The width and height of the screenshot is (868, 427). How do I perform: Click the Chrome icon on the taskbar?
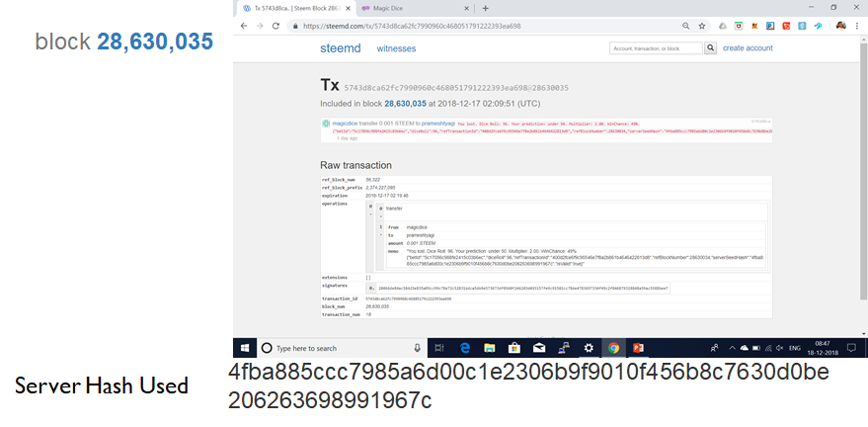(613, 348)
